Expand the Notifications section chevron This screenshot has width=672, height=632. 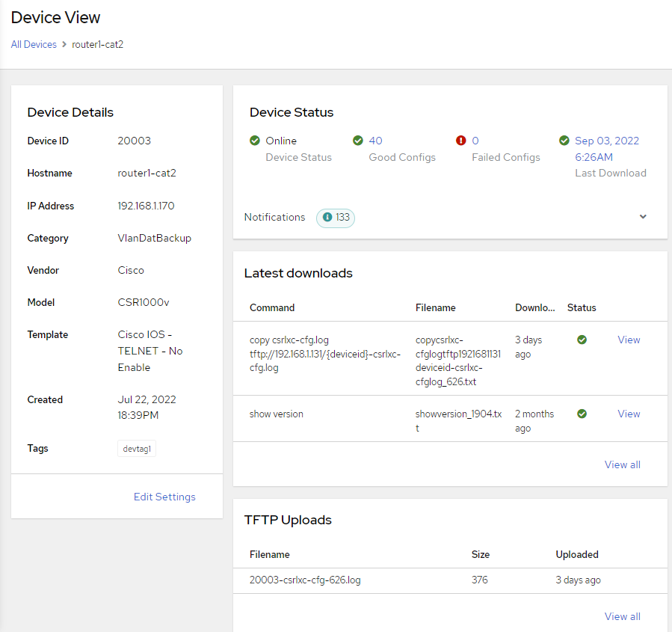[643, 217]
